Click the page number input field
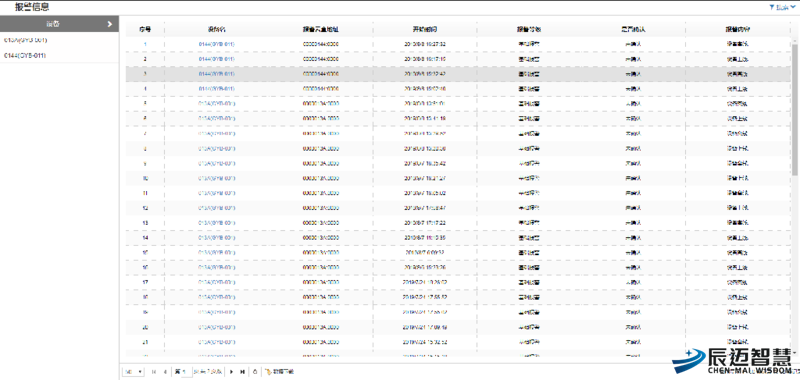 pos(187,372)
